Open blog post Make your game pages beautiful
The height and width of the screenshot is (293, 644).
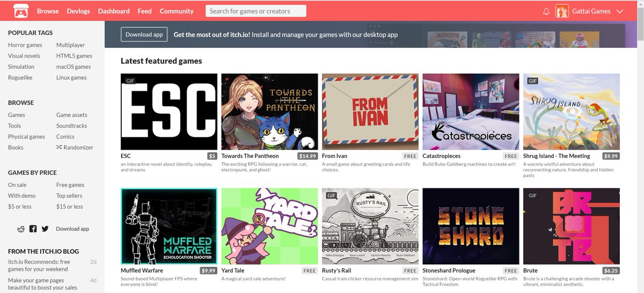[42, 284]
